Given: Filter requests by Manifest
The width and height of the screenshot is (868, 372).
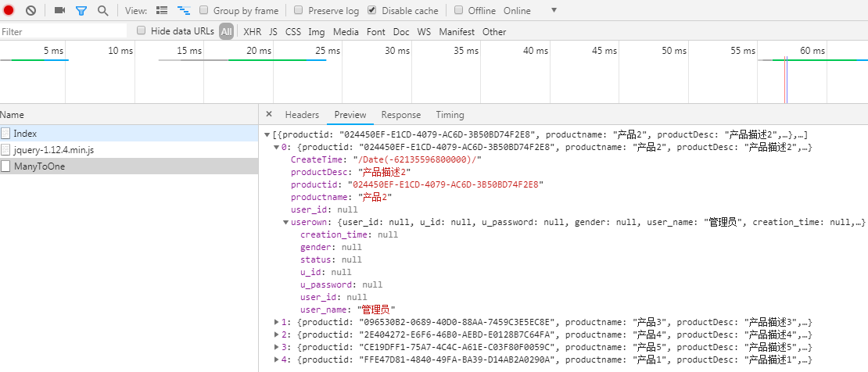Looking at the screenshot, I should coord(457,31).
